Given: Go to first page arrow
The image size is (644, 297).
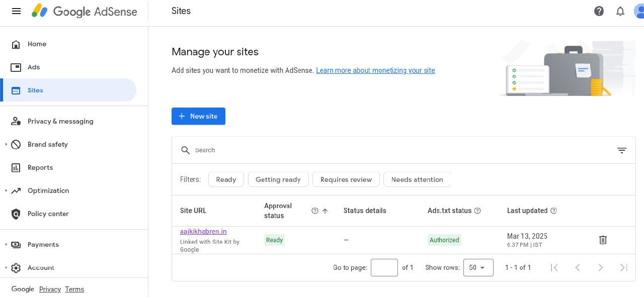Looking at the screenshot, I should [x=554, y=268].
